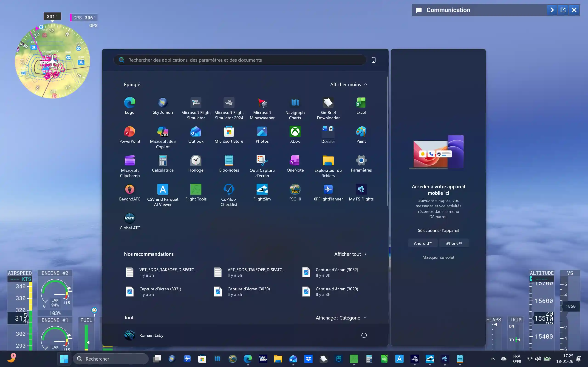Open Affichage : Catégorie dropdown

coord(341,318)
